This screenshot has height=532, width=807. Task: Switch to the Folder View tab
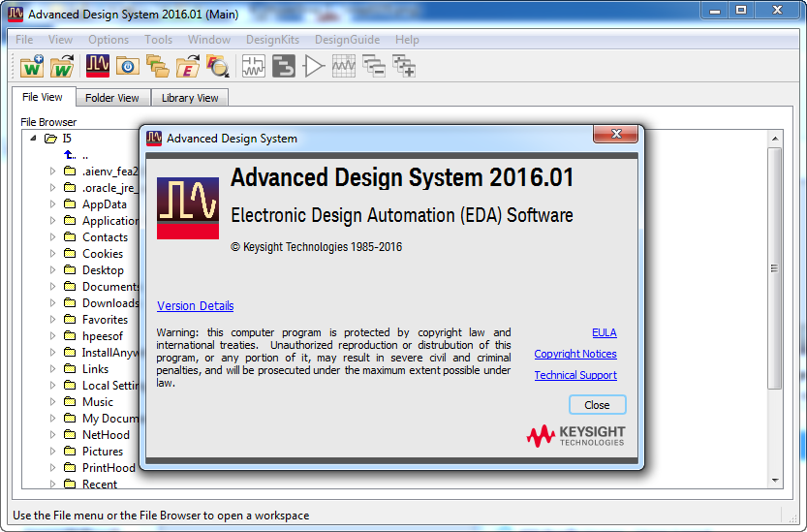[x=112, y=98]
